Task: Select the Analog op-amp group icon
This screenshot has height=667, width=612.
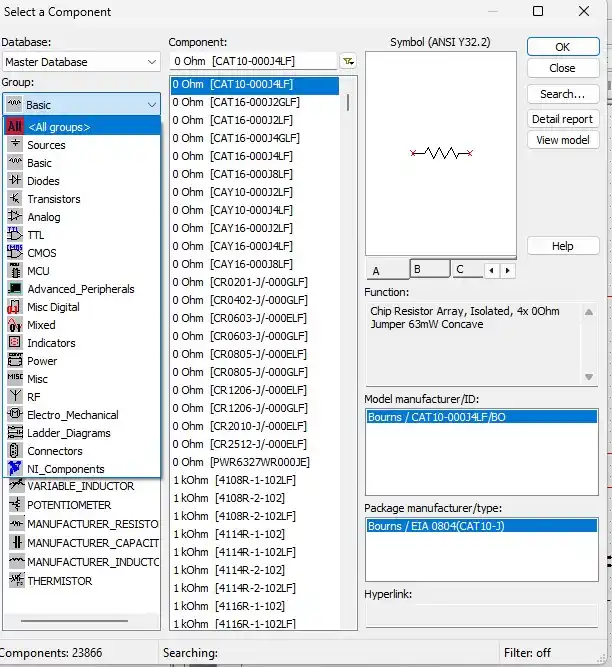Action: pyautogui.click(x=15, y=216)
